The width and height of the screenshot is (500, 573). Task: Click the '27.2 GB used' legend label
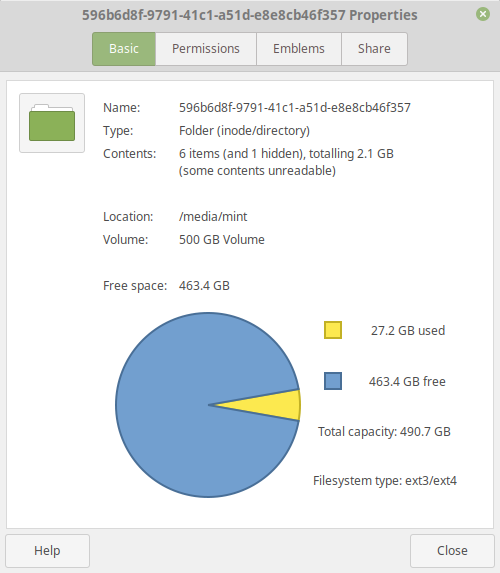tap(408, 330)
